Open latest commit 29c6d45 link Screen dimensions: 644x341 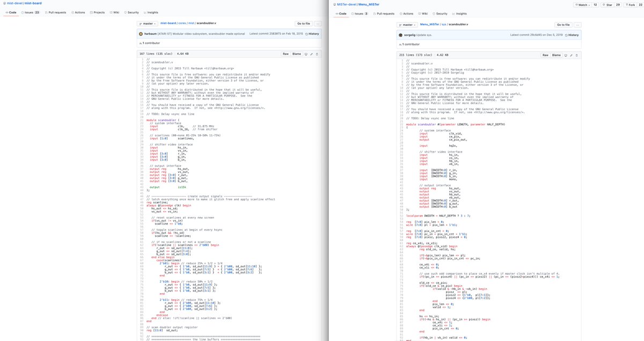coord(537,35)
